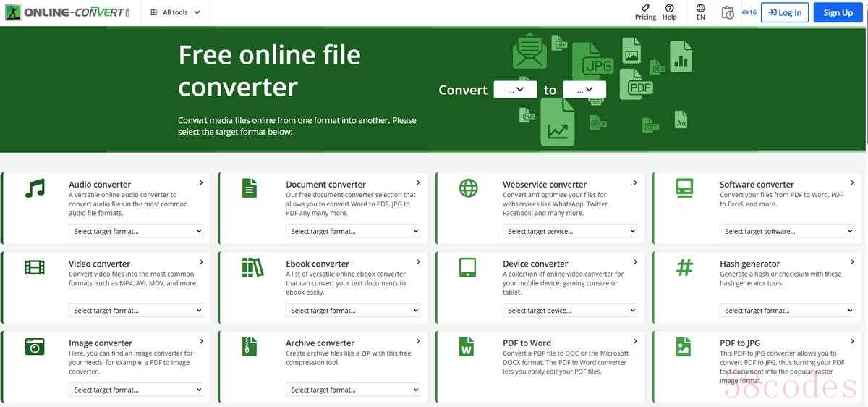Viewport: 868px width, 407px height.
Task: Open the Video converter title link
Action: click(100, 264)
